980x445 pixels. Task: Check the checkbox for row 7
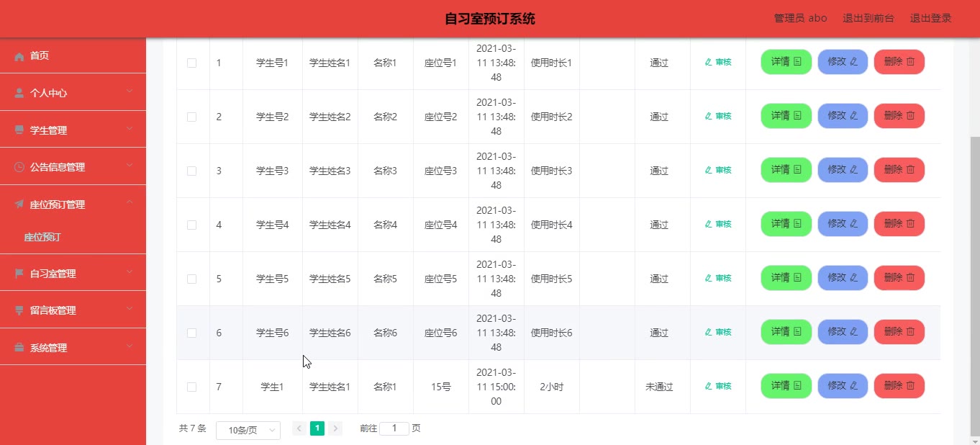coord(191,387)
